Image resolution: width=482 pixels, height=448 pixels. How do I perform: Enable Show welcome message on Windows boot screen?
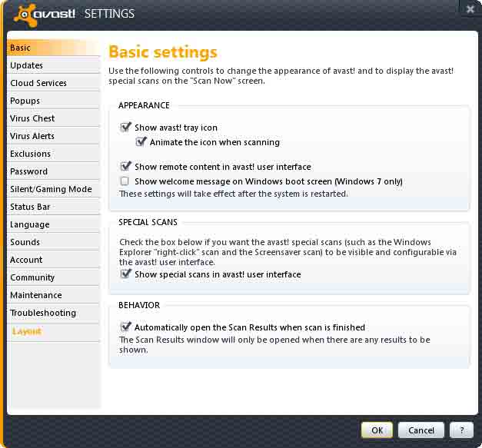125,181
